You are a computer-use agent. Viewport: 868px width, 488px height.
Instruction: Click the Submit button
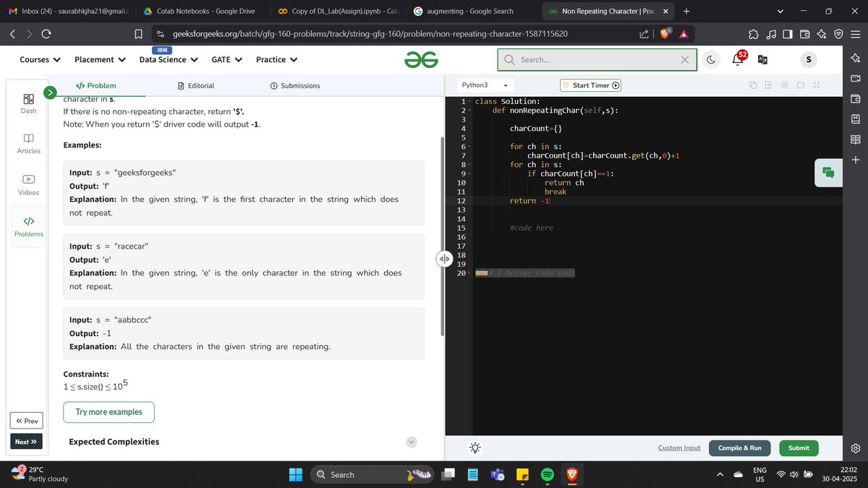coord(799,448)
